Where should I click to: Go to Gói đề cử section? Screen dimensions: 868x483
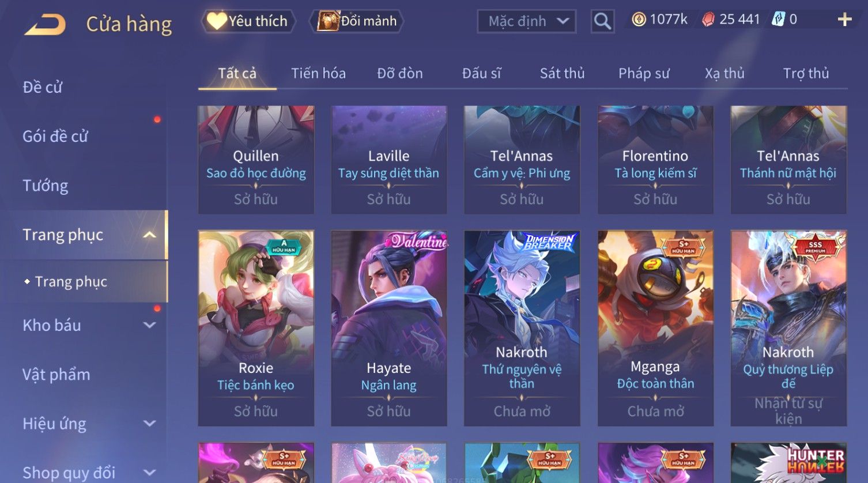tap(55, 137)
